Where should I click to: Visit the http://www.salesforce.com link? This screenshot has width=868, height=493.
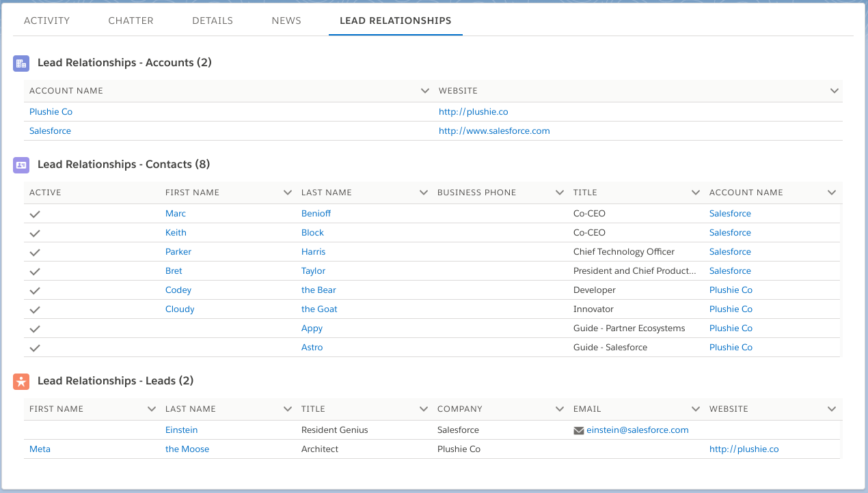coord(494,131)
